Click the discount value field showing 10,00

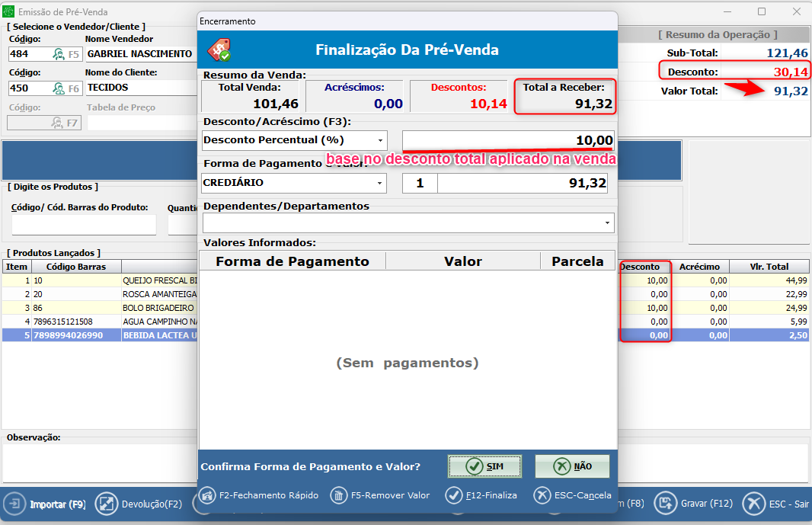pyautogui.click(x=507, y=141)
